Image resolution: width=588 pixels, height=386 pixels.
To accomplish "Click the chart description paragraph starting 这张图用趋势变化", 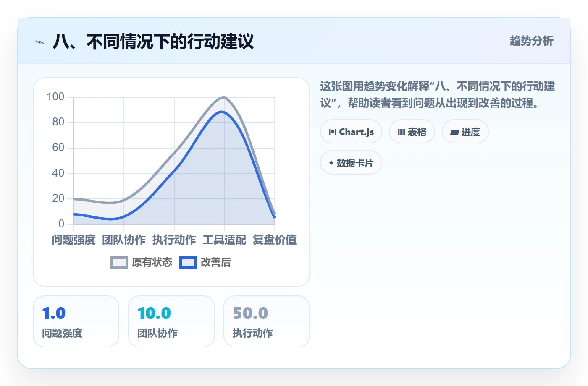I will pyautogui.click(x=438, y=95).
